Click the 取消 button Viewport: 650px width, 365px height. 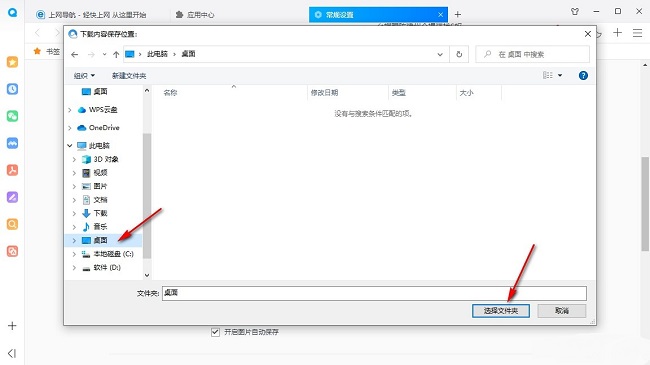tap(562, 311)
